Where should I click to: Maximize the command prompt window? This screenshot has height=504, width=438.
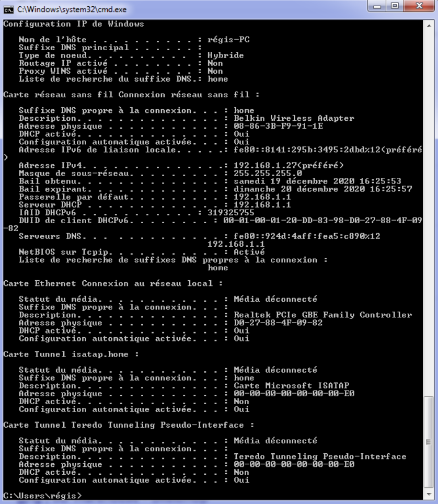pyautogui.click(x=395, y=6)
